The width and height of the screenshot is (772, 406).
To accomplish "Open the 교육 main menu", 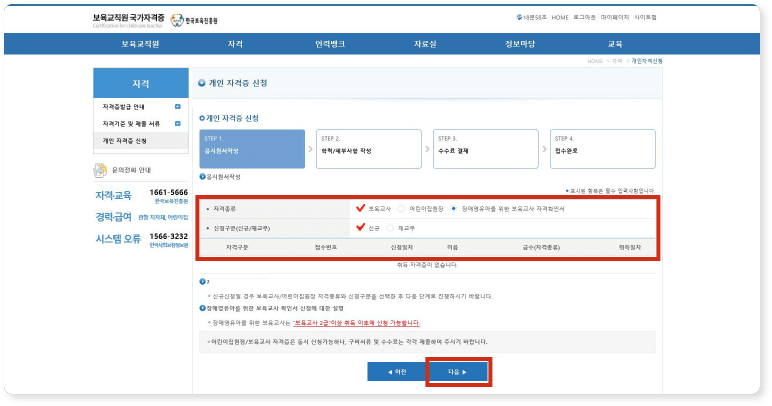I will point(615,44).
